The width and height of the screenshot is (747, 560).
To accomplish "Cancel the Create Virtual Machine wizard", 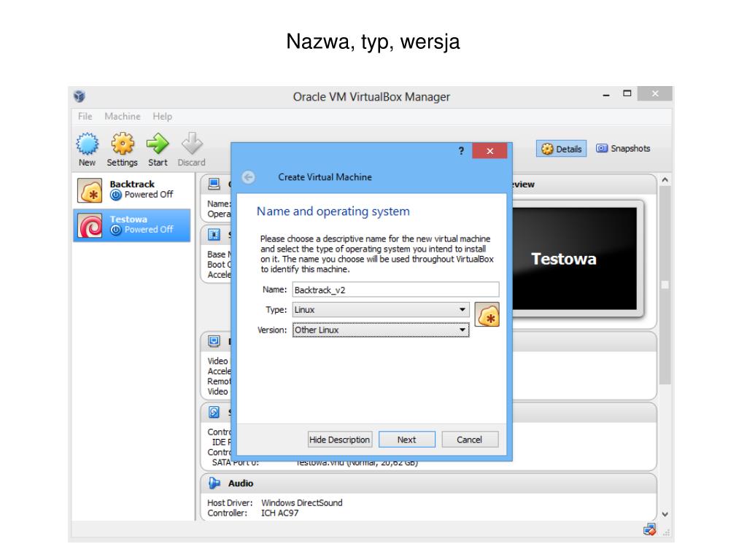I will (470, 440).
